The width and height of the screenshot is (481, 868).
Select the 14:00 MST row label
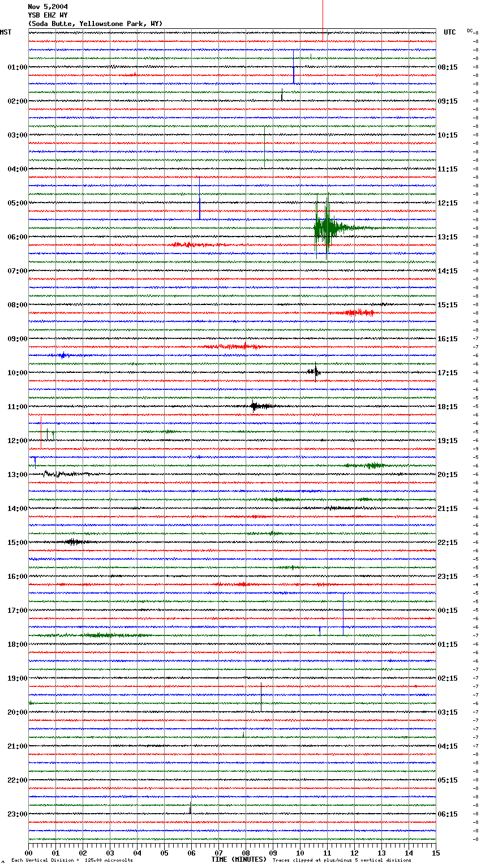18,509
